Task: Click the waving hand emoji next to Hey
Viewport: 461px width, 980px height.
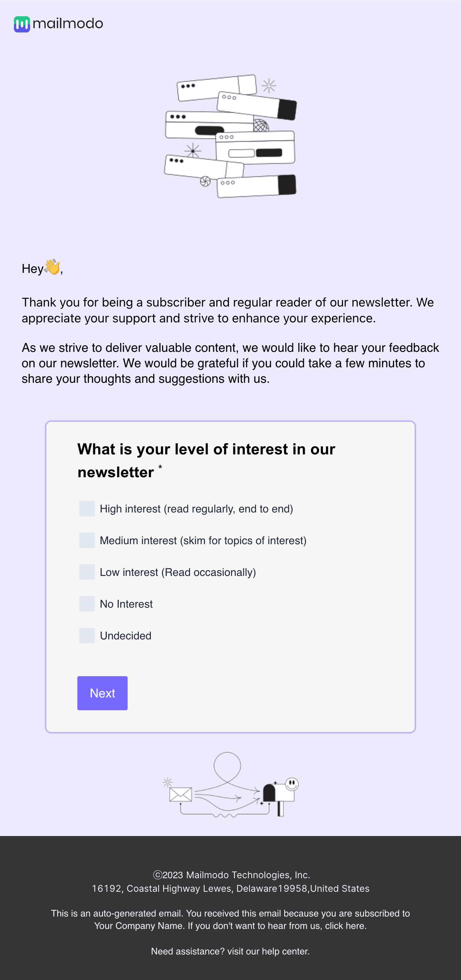Action: [x=51, y=267]
